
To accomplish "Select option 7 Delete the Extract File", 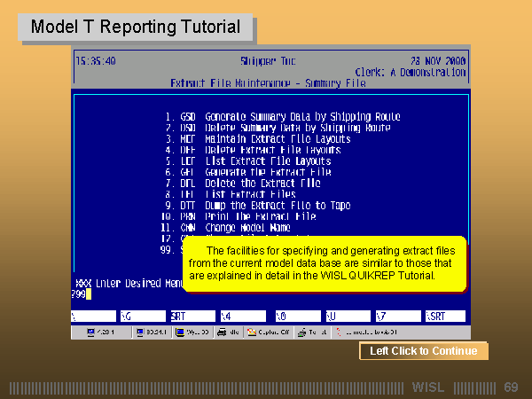I will click(243, 184).
